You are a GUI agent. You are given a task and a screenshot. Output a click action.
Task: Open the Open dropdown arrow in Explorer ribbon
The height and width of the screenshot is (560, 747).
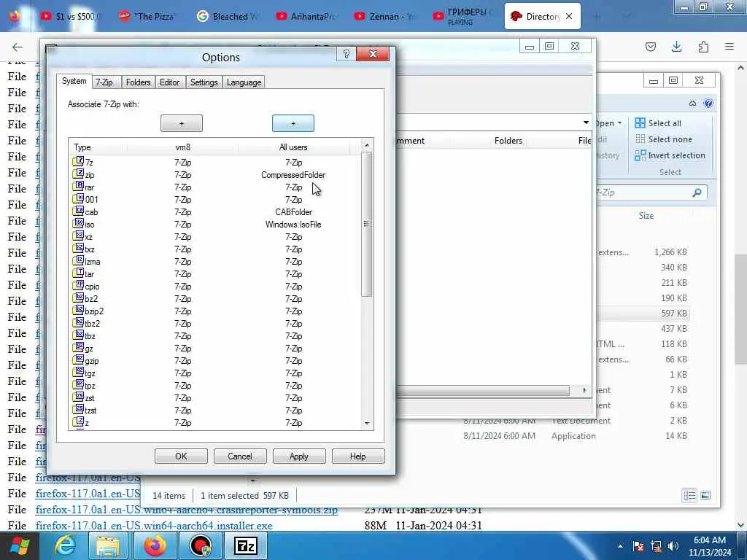tap(620, 123)
